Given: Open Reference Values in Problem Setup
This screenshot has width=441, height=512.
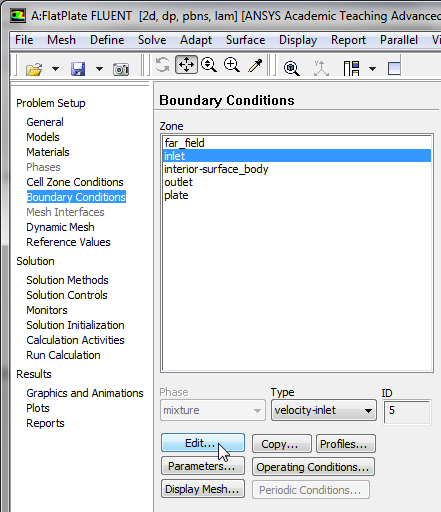Looking at the screenshot, I should [x=68, y=242].
